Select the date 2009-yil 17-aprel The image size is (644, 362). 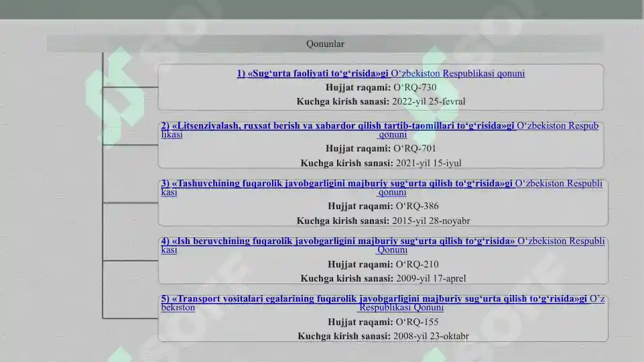point(431,278)
